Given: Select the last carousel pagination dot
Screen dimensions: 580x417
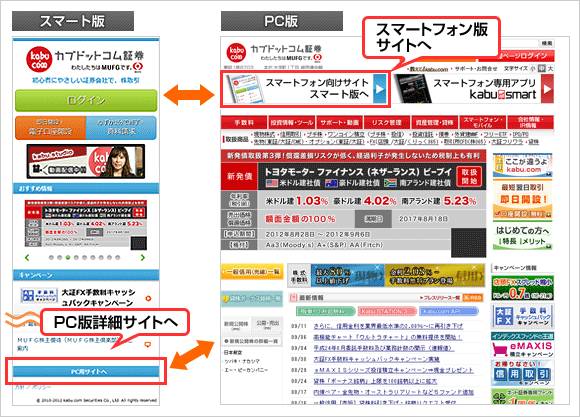Looking at the screenshot, I should (118, 258).
